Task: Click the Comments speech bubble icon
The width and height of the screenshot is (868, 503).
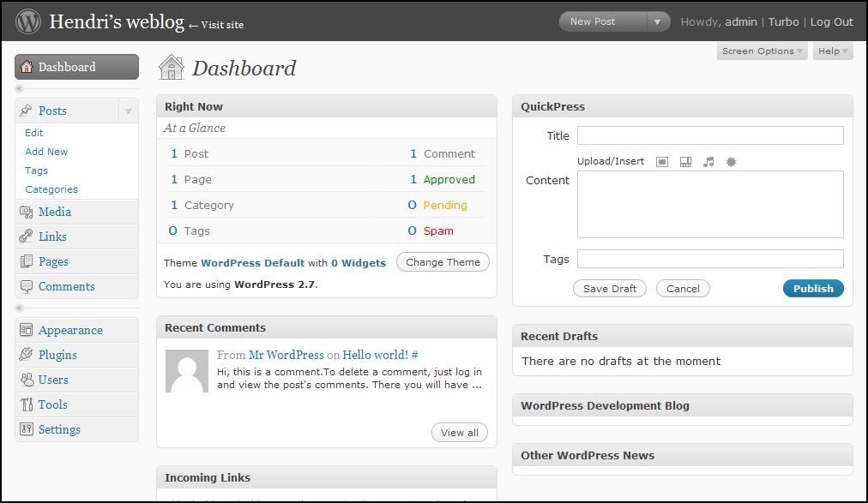Action: tap(26, 286)
